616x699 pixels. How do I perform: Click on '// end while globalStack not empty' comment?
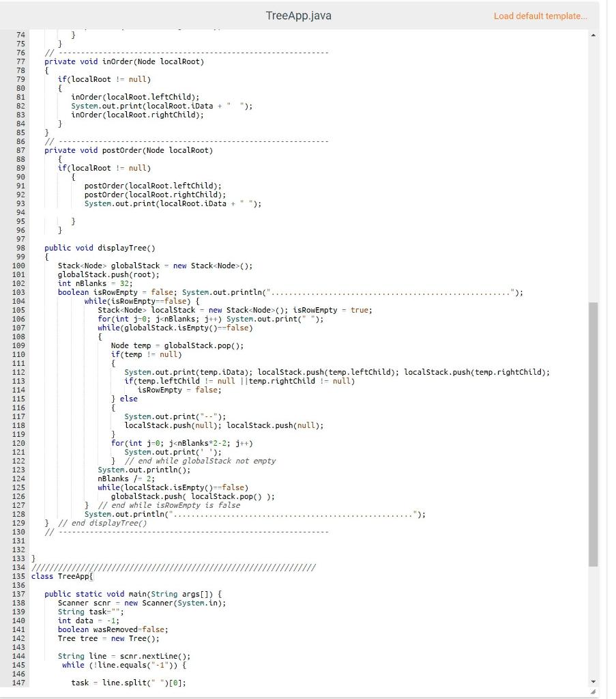(200, 461)
